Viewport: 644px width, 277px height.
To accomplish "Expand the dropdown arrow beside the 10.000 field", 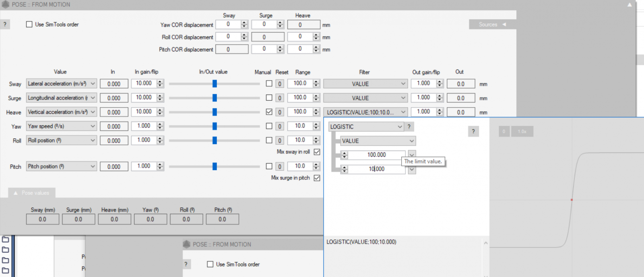I will 412,170.
